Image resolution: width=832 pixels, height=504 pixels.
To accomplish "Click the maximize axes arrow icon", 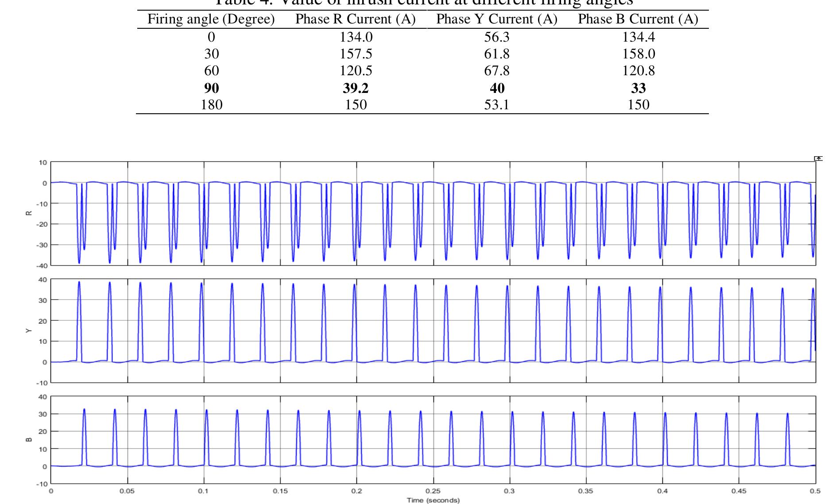I will pyautogui.click(x=818, y=158).
